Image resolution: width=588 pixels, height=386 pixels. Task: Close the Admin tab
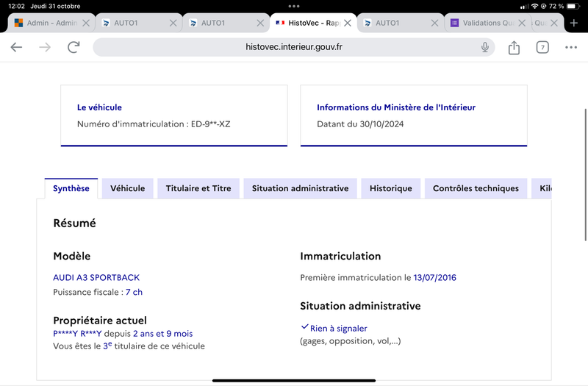coord(86,23)
